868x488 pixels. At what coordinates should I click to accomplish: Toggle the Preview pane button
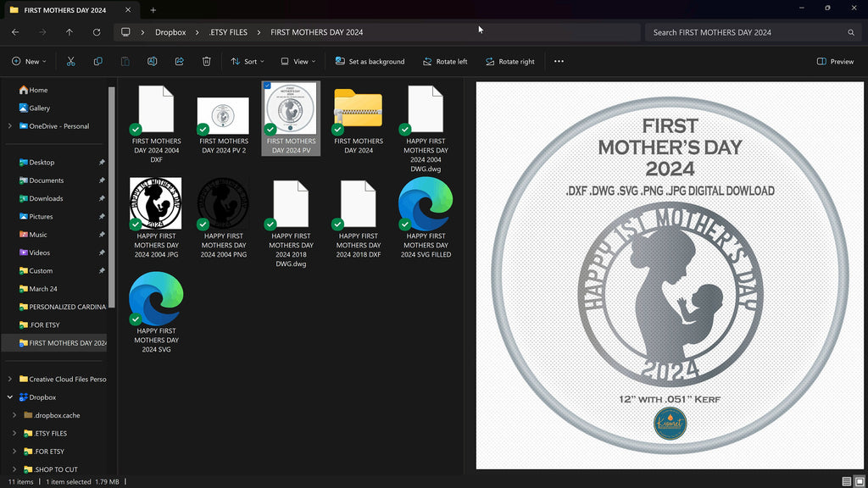coord(835,61)
